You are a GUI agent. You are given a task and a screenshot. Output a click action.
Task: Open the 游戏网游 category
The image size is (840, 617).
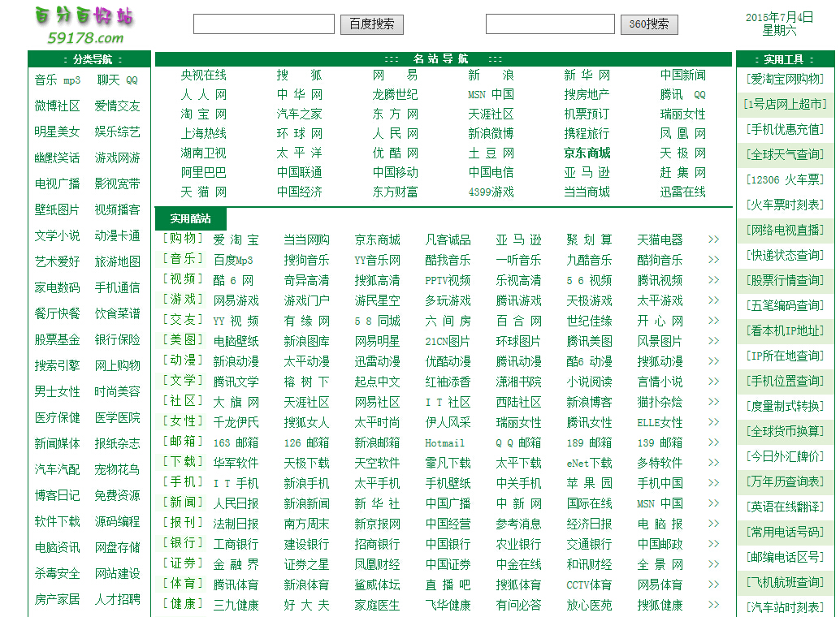point(117,158)
